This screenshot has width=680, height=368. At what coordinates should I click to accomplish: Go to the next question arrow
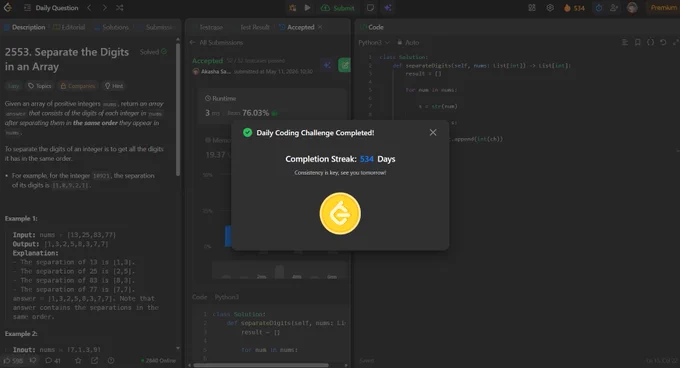[x=105, y=8]
